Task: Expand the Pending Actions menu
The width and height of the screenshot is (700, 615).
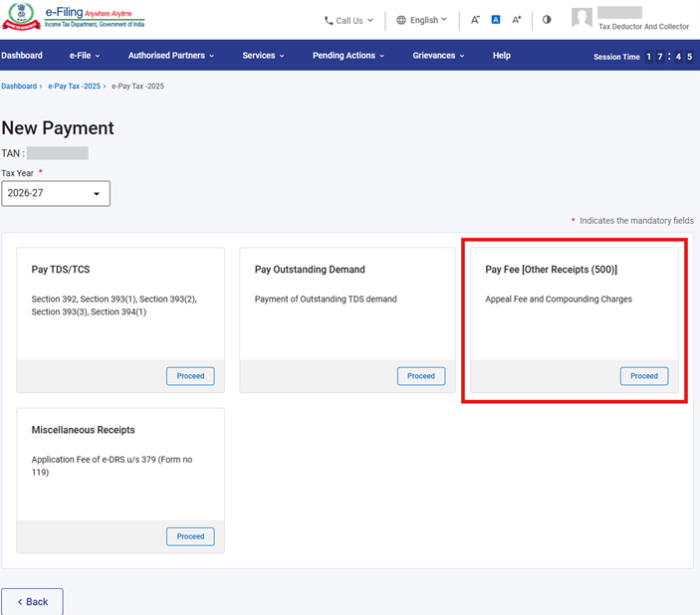Action: pyautogui.click(x=349, y=56)
